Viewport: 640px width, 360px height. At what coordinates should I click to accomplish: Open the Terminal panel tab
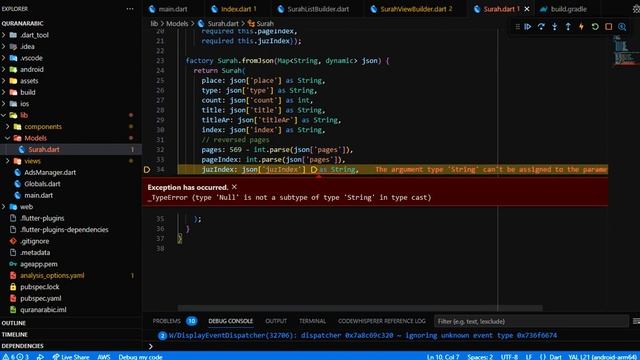tap(312, 321)
